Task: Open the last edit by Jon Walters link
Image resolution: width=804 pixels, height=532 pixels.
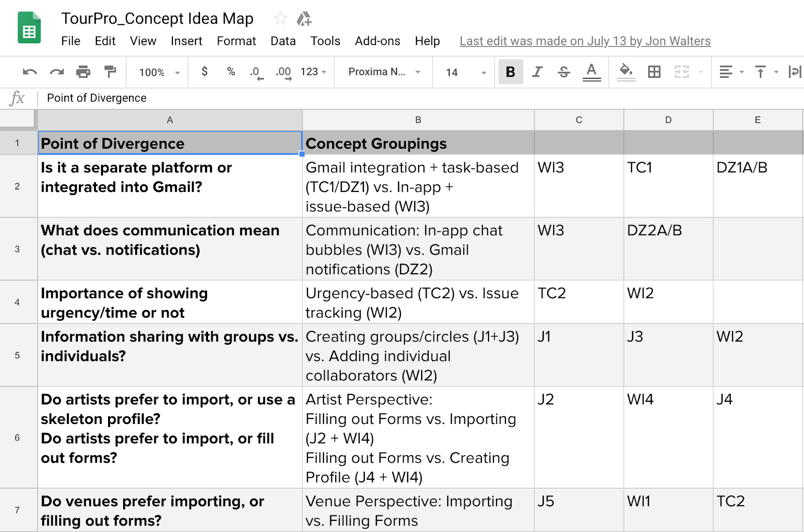Action: tap(585, 41)
